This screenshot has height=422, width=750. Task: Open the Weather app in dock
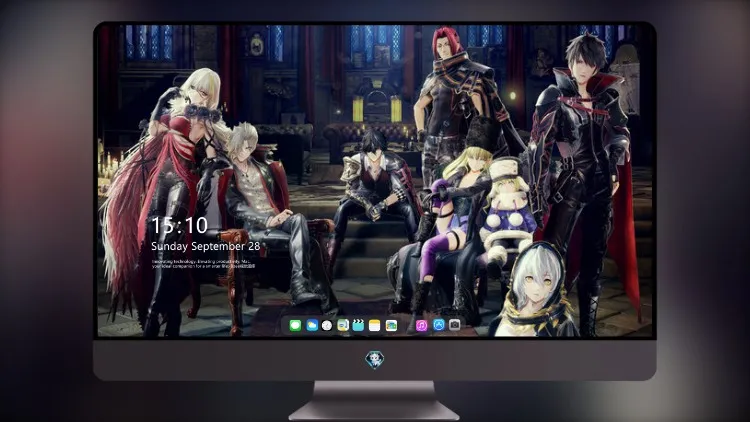coord(311,325)
